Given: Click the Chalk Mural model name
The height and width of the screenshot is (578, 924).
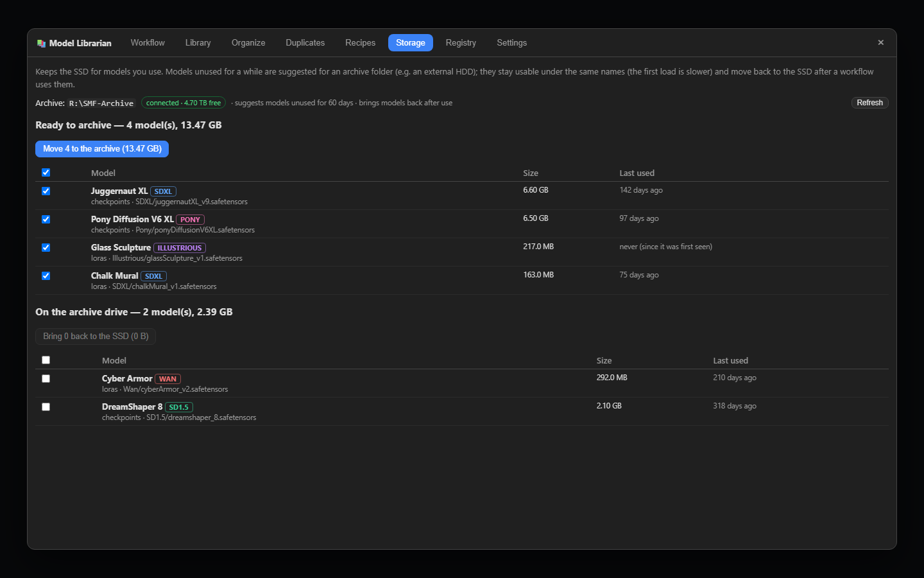Looking at the screenshot, I should pyautogui.click(x=114, y=276).
